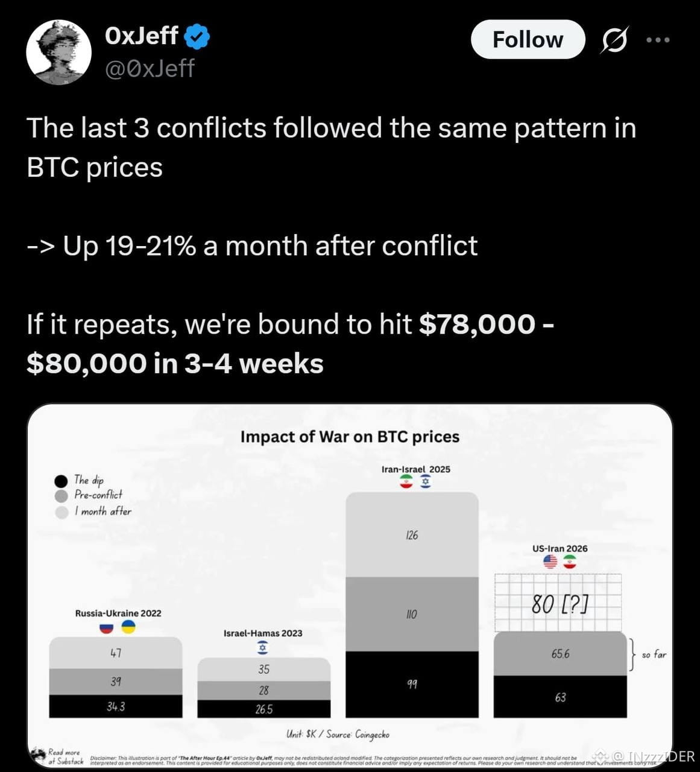Click the blue verified badge
The width and height of the screenshot is (700, 772).
click(x=197, y=36)
